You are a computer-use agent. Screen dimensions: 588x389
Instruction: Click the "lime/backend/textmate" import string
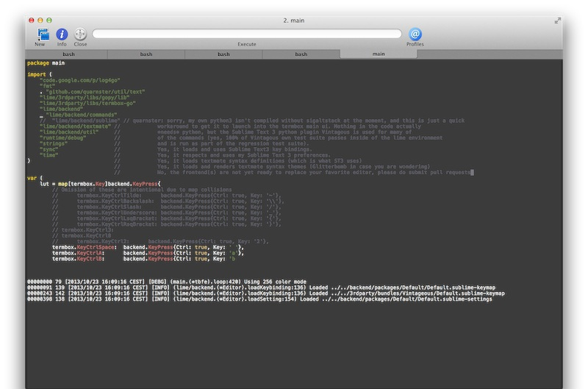coord(76,126)
